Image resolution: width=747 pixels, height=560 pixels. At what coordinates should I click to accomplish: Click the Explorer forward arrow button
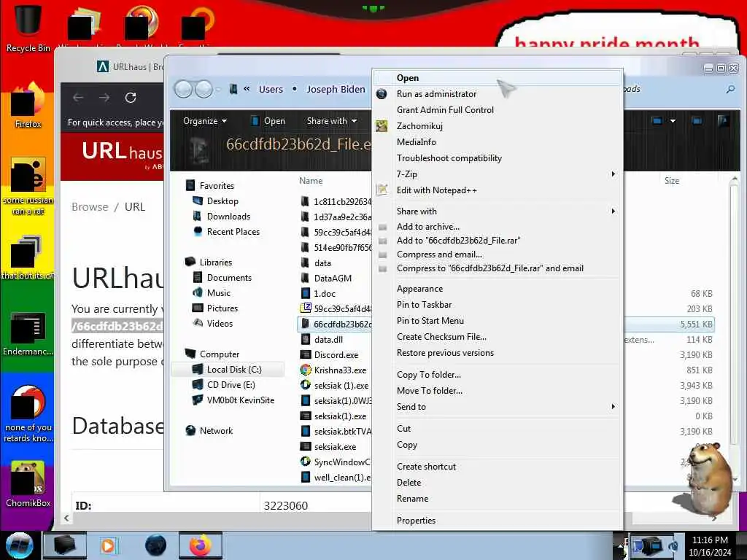[204, 89]
